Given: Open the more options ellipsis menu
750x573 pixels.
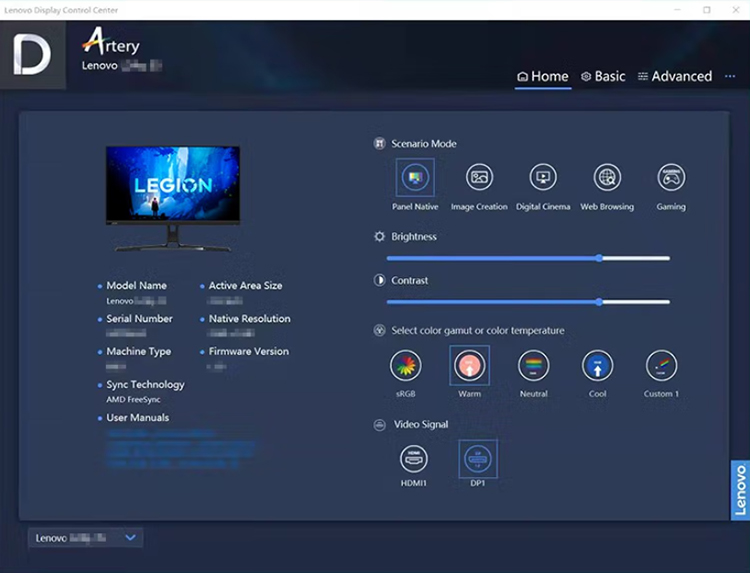Looking at the screenshot, I should [730, 77].
